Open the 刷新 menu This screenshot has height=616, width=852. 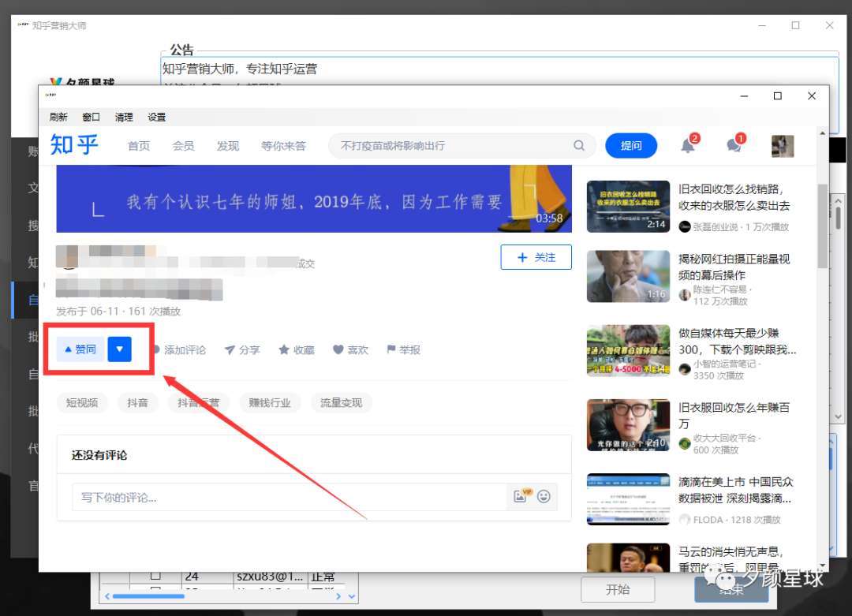click(x=58, y=117)
